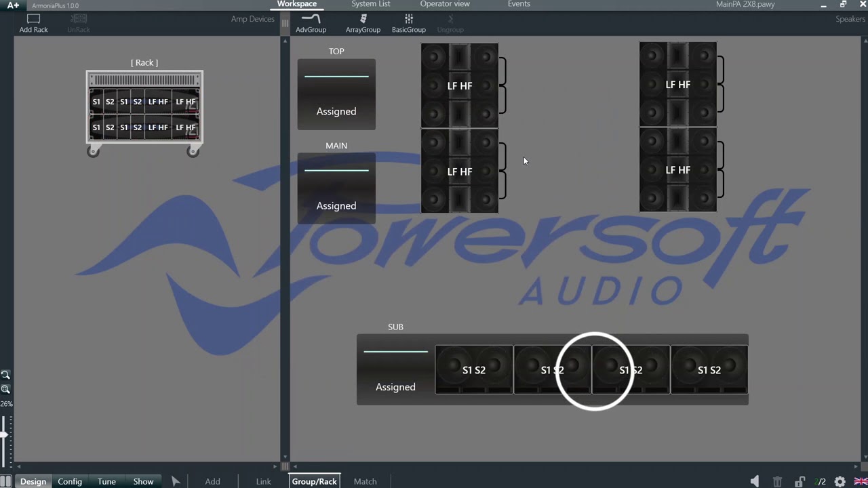The width and height of the screenshot is (868, 488).
Task: Open the System List tab
Action: (x=371, y=4)
